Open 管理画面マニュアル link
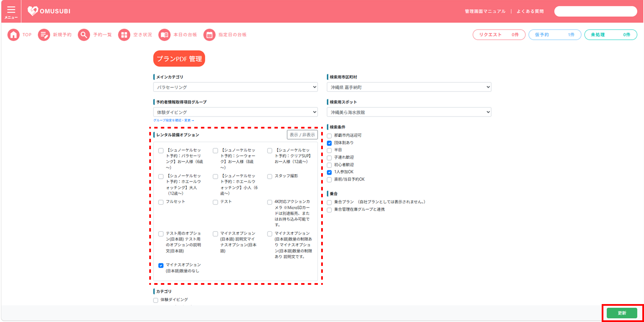The image size is (644, 322). coord(485,11)
